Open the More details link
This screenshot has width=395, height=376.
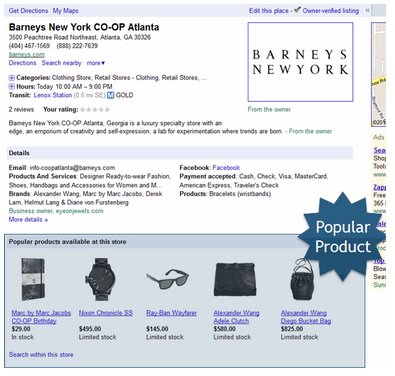pyautogui.click(x=28, y=220)
